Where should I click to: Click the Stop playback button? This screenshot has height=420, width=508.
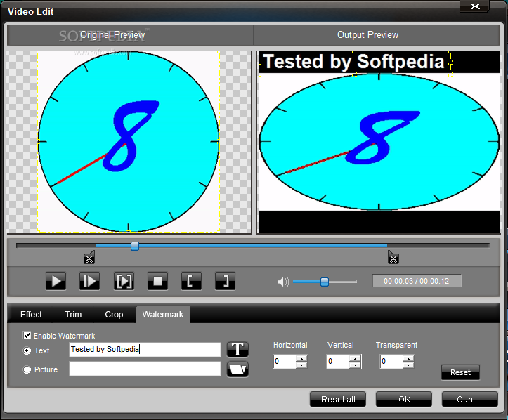157,281
